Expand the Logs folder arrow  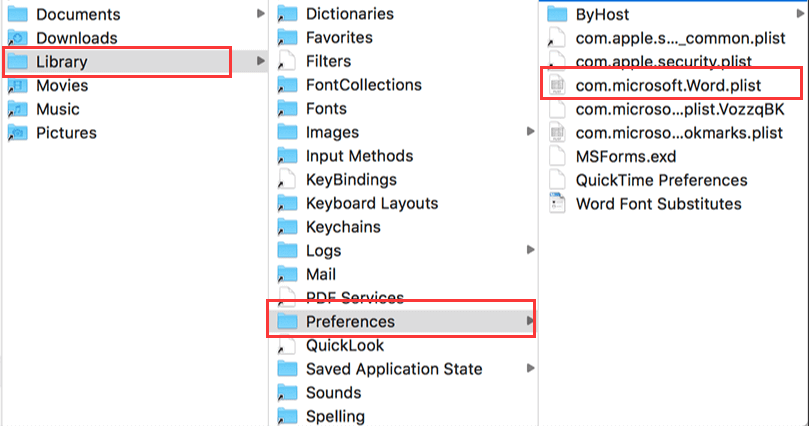pyautogui.click(x=530, y=250)
